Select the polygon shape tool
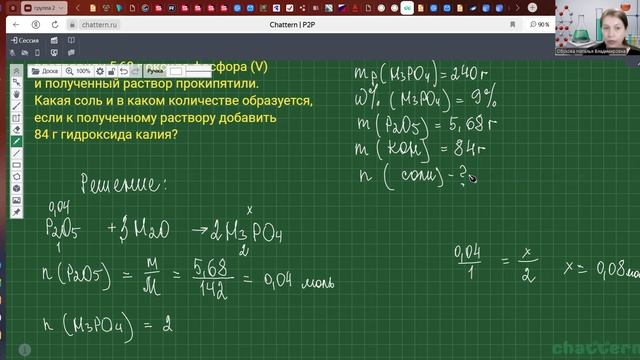Viewport: 640px width, 360px height. point(16,177)
